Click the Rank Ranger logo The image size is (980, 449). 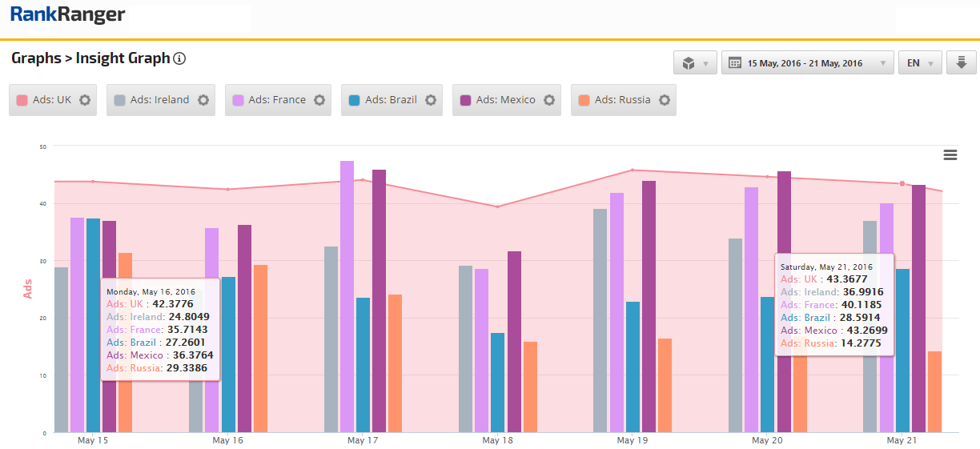coord(68,14)
